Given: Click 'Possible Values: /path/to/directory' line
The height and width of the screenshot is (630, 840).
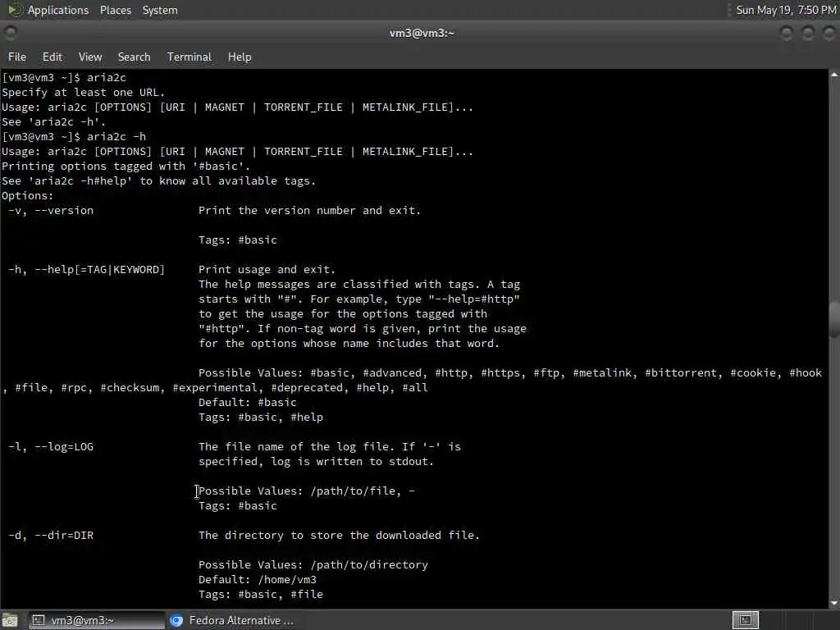Looking at the screenshot, I should click(313, 564).
